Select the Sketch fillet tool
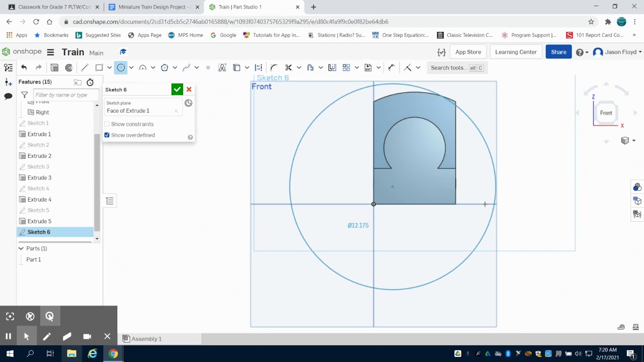The image size is (644, 362). click(274, 67)
